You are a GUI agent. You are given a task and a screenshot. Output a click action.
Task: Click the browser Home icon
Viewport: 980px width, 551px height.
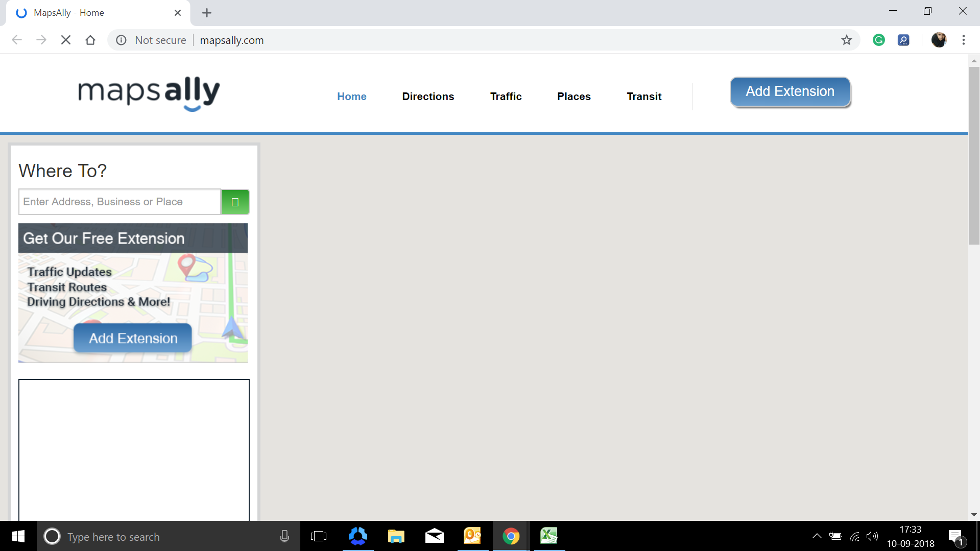pos(90,40)
